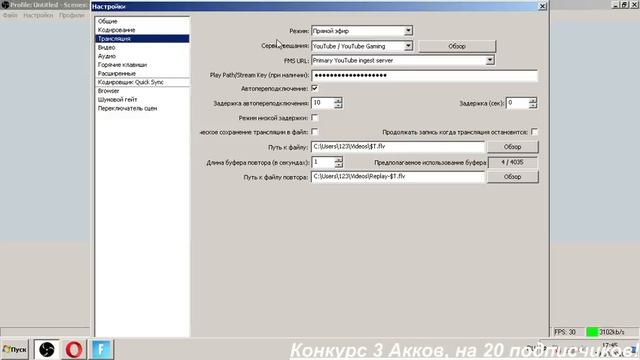Open the Opera browser taskbar icon
Viewport: 640px width, 360px height.
click(x=74, y=349)
